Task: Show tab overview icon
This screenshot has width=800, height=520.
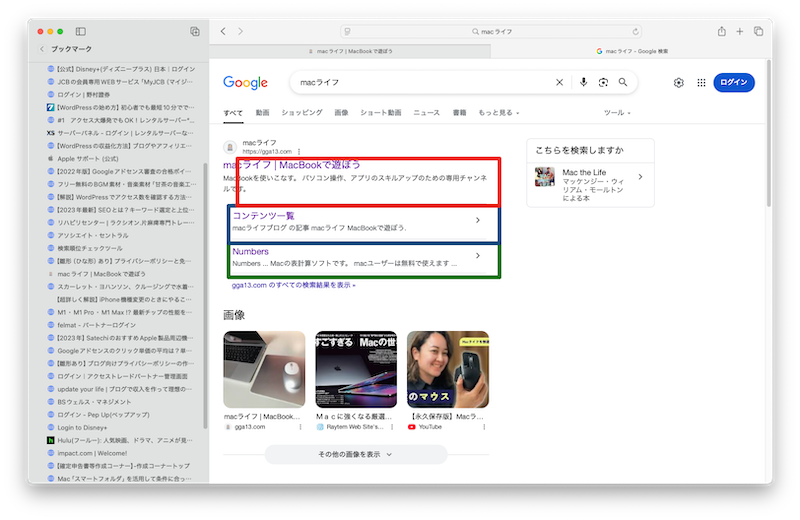Action: coord(758,31)
